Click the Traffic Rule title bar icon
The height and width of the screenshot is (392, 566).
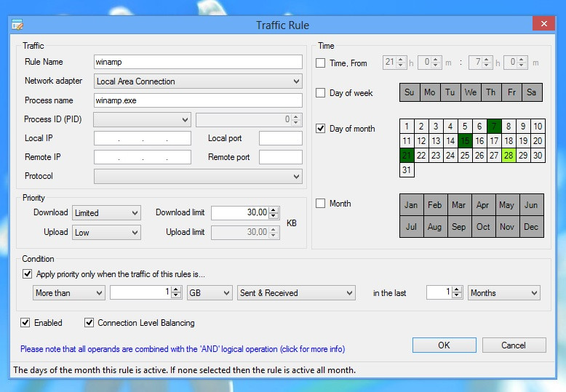pos(17,25)
